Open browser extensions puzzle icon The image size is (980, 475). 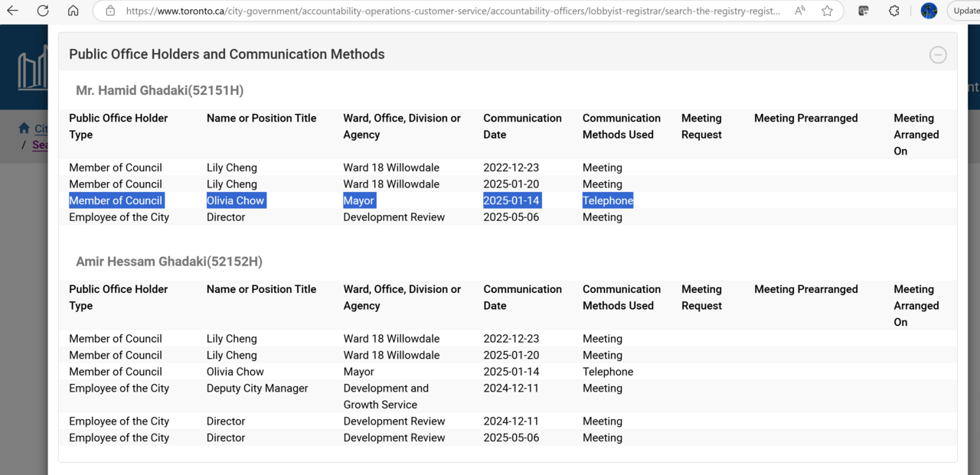pos(893,11)
